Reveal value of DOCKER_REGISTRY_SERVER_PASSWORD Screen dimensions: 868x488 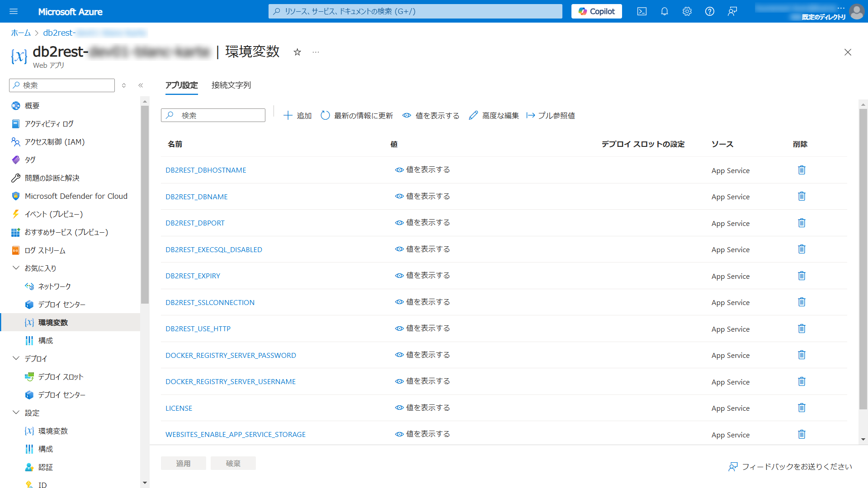tap(422, 355)
